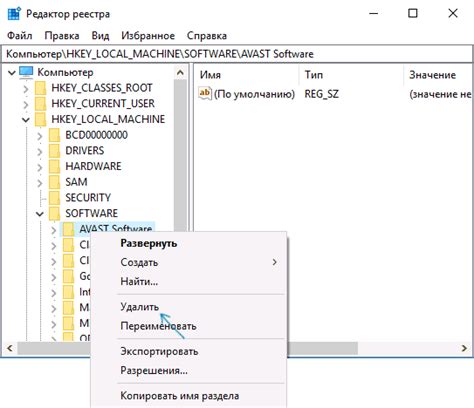
Task: Click the SOFTWARE folder icon
Action: pos(54,213)
